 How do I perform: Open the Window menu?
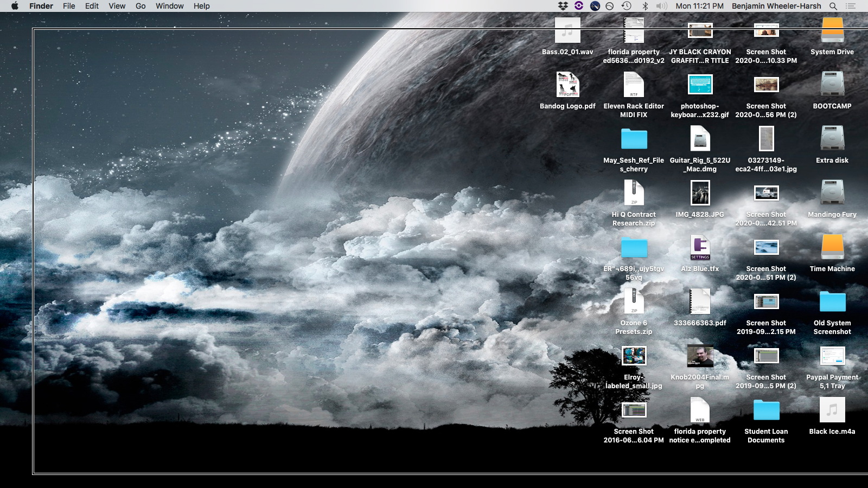coord(170,6)
